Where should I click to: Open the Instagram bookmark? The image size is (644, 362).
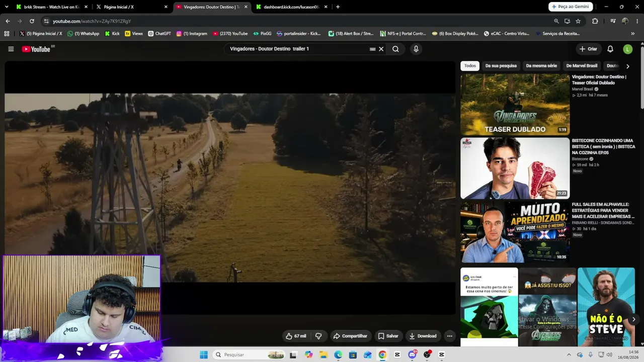(x=192, y=34)
